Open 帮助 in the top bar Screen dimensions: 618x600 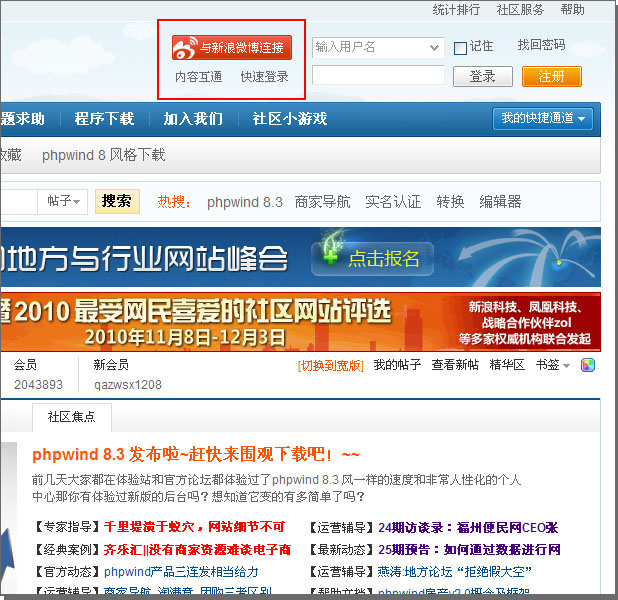572,9
